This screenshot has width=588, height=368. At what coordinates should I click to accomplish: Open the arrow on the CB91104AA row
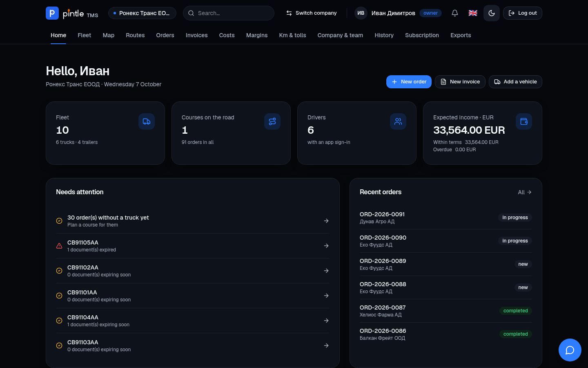tap(326, 321)
